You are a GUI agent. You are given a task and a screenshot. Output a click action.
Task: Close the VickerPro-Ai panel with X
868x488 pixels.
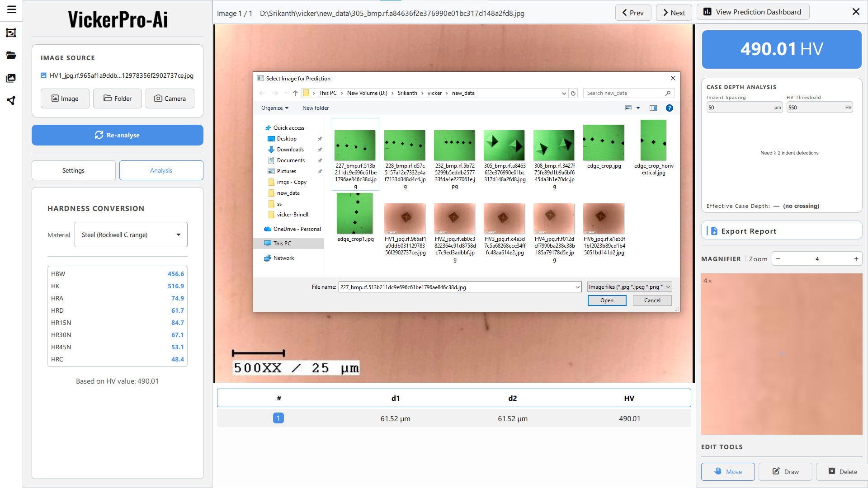[x=856, y=12]
